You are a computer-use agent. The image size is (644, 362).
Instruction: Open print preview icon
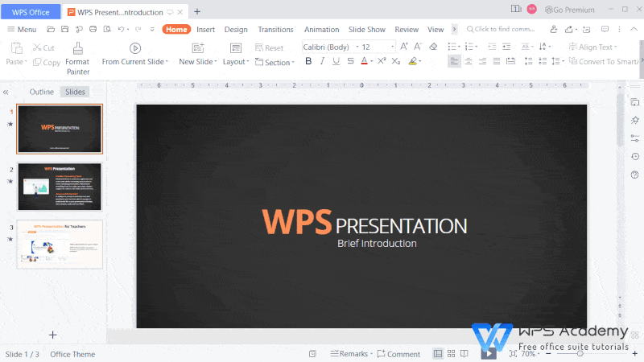[x=107, y=29]
